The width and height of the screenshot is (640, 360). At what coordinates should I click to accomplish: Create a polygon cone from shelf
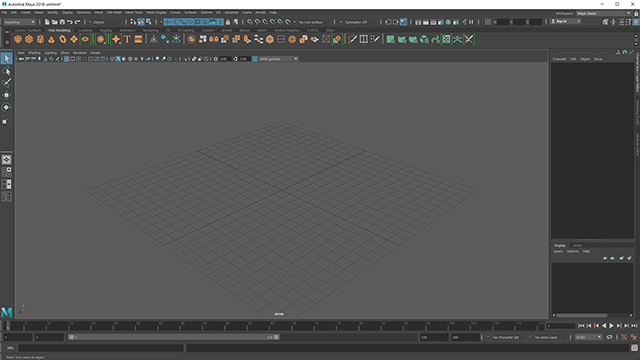tap(51, 39)
